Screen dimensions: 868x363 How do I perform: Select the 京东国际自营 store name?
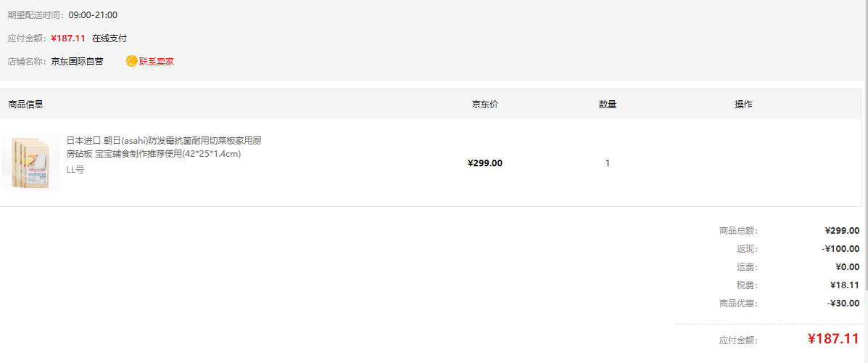(x=77, y=62)
